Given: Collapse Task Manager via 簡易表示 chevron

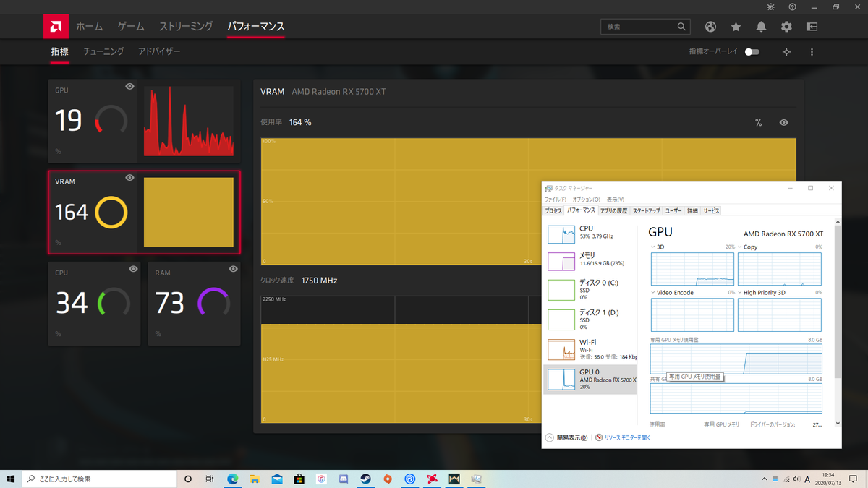Looking at the screenshot, I should pyautogui.click(x=550, y=437).
